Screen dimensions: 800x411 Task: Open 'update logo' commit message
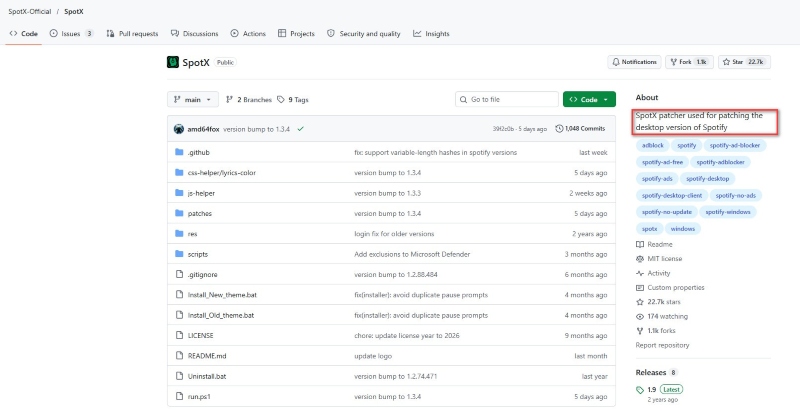pyautogui.click(x=373, y=356)
